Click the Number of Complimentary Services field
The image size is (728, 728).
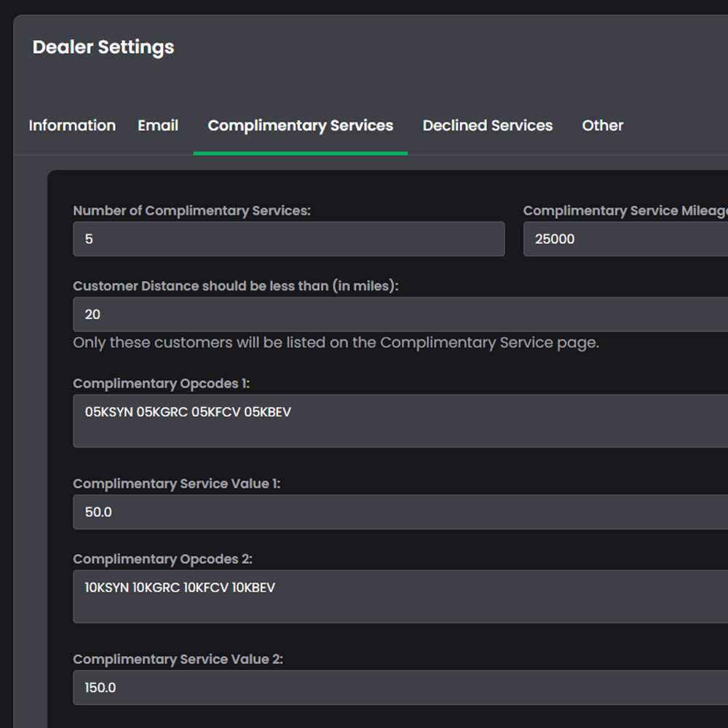289,239
